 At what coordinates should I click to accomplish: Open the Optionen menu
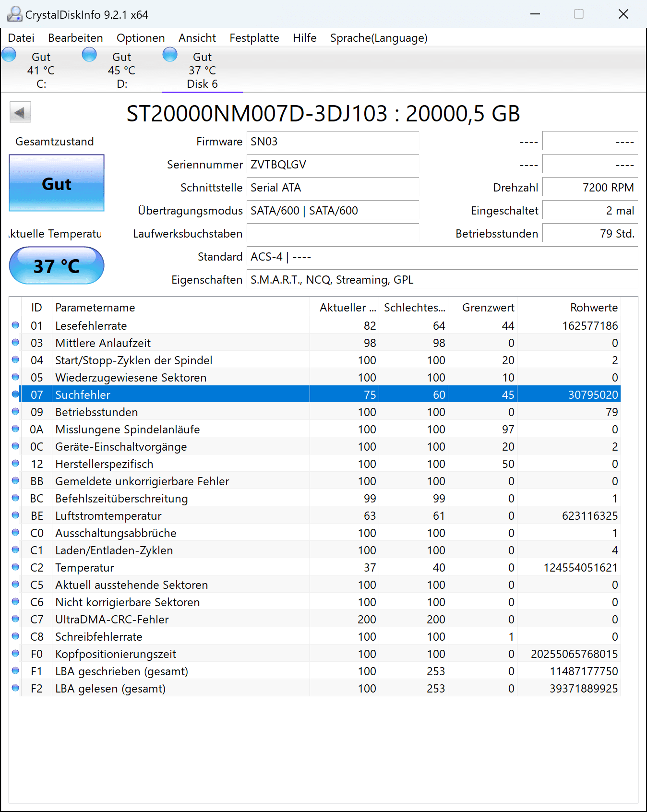coord(141,38)
